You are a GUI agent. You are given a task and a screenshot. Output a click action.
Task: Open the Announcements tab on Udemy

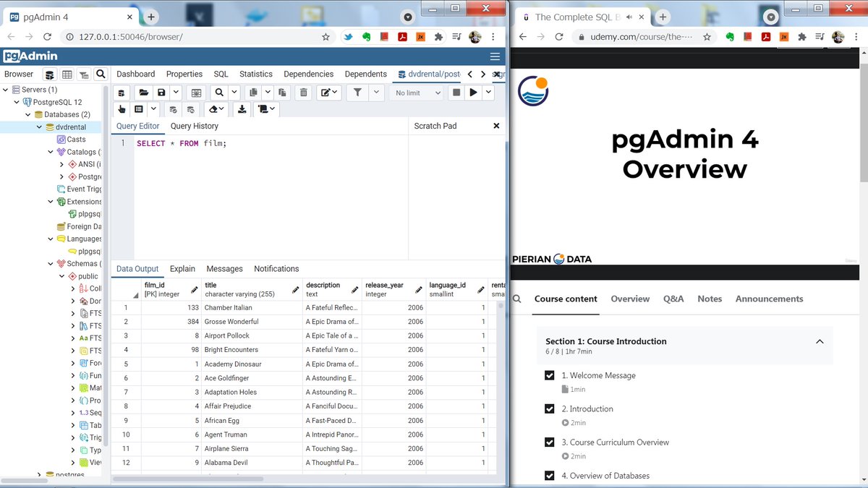point(769,299)
